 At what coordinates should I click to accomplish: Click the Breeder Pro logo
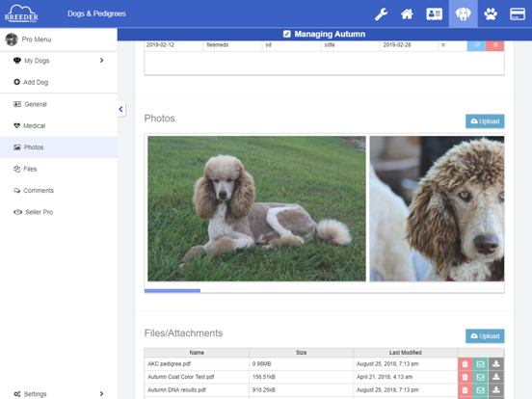click(x=21, y=13)
